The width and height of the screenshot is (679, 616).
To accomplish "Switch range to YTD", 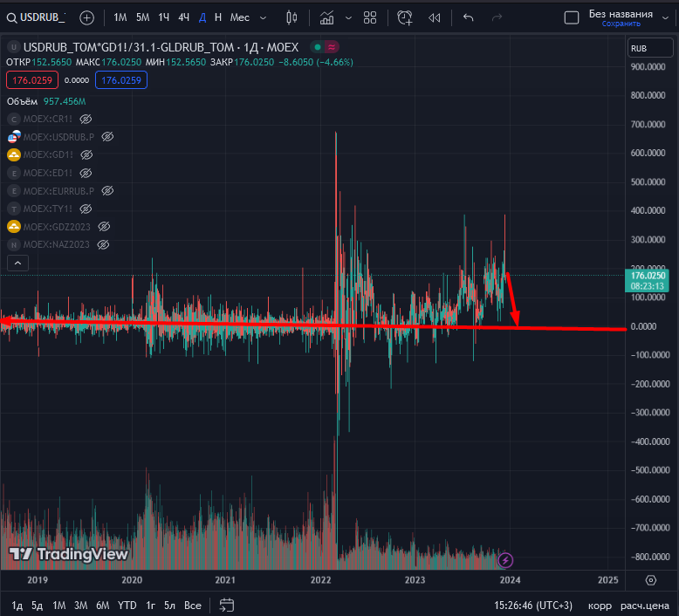I will pos(127,605).
